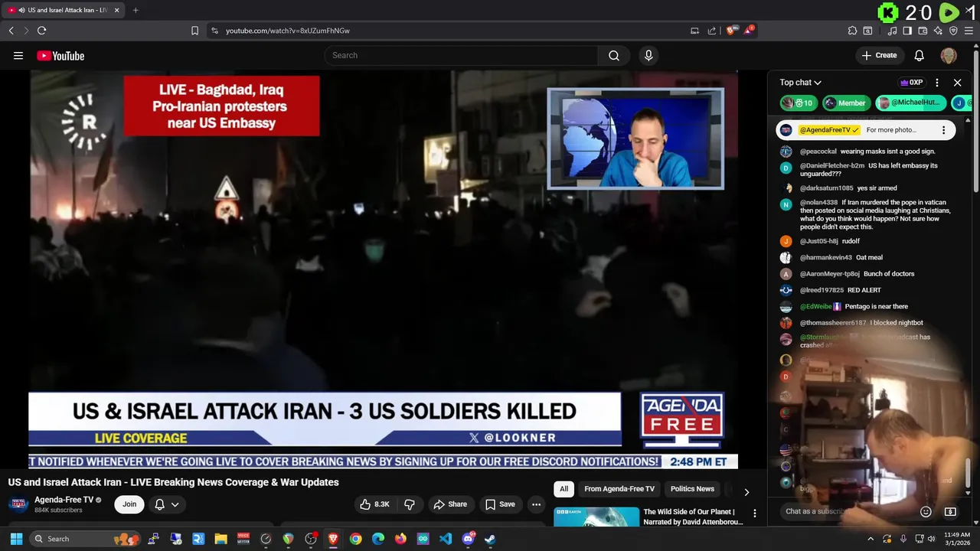Viewport: 980px width, 551px height.
Task: Open the browser main menu hamburger
Action: (x=969, y=31)
